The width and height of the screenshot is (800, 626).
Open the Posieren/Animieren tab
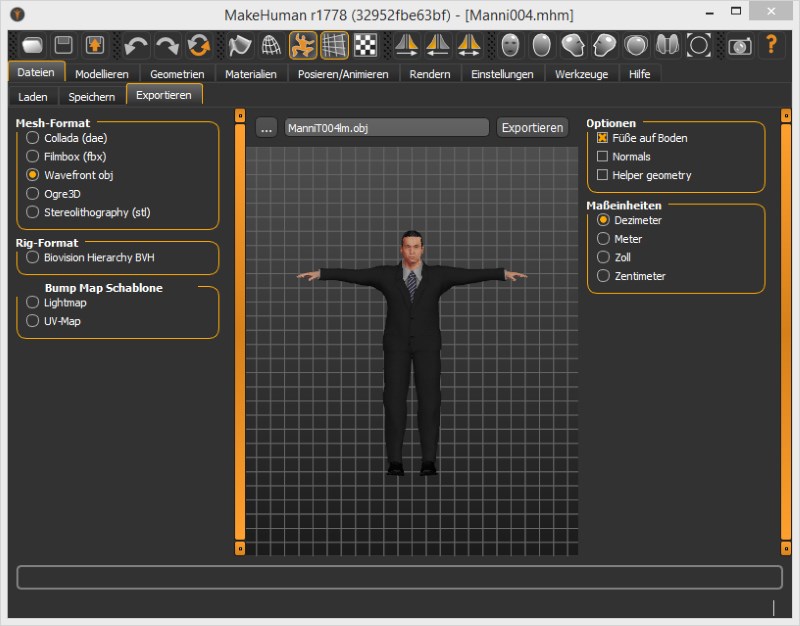pos(343,74)
